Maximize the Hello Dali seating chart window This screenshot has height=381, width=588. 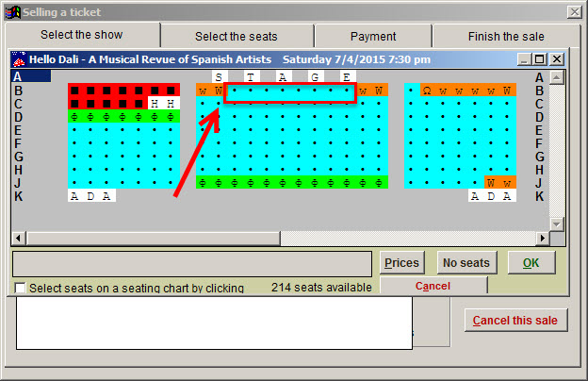tap(540, 59)
